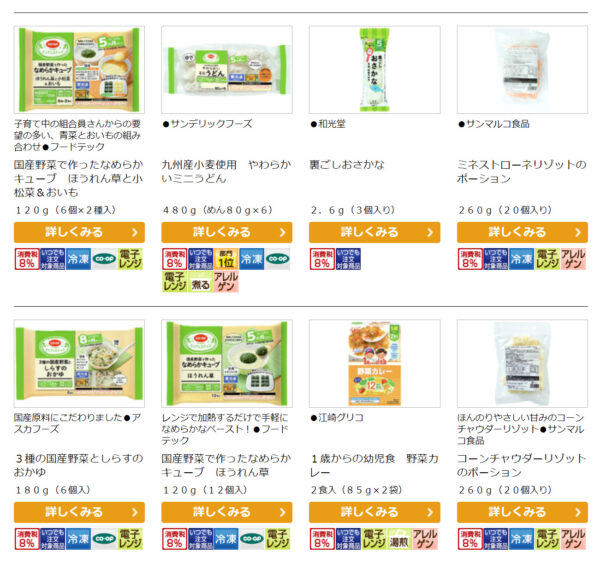Open the 裏ごしおさかな product image
This screenshot has height=564, width=600.
[x=375, y=70]
